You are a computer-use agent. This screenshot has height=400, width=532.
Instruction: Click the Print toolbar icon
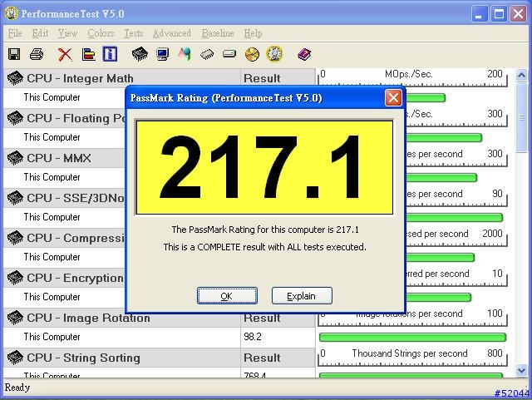click(37, 54)
